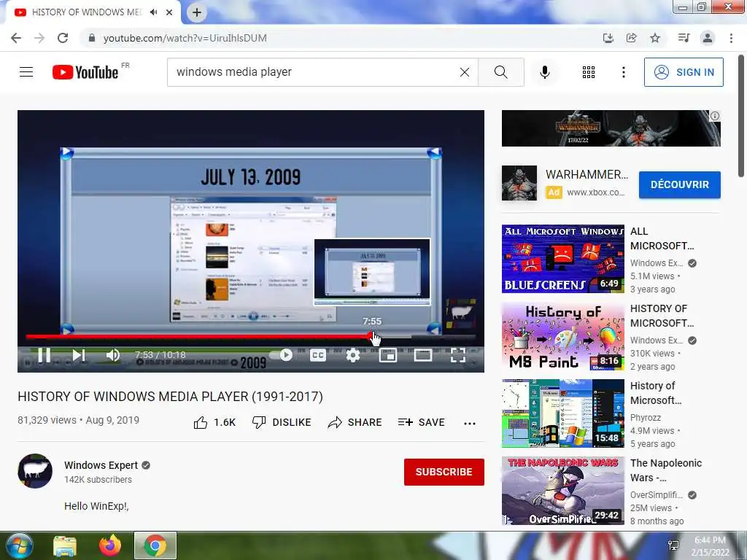Open File Explorer from taskbar
The width and height of the screenshot is (747, 560).
65,545
